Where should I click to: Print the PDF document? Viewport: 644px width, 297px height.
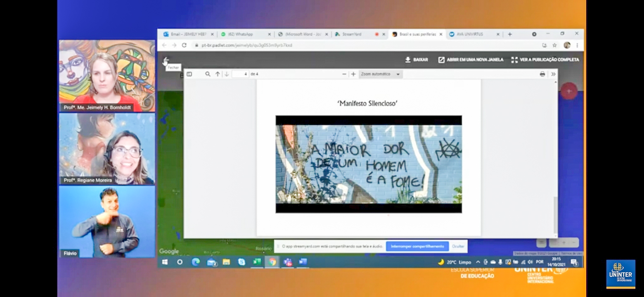(x=542, y=74)
